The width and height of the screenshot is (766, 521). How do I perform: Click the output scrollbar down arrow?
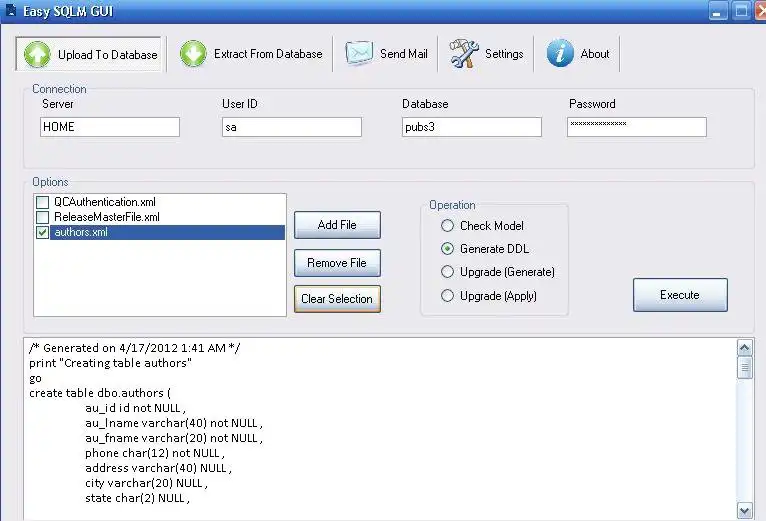click(745, 511)
